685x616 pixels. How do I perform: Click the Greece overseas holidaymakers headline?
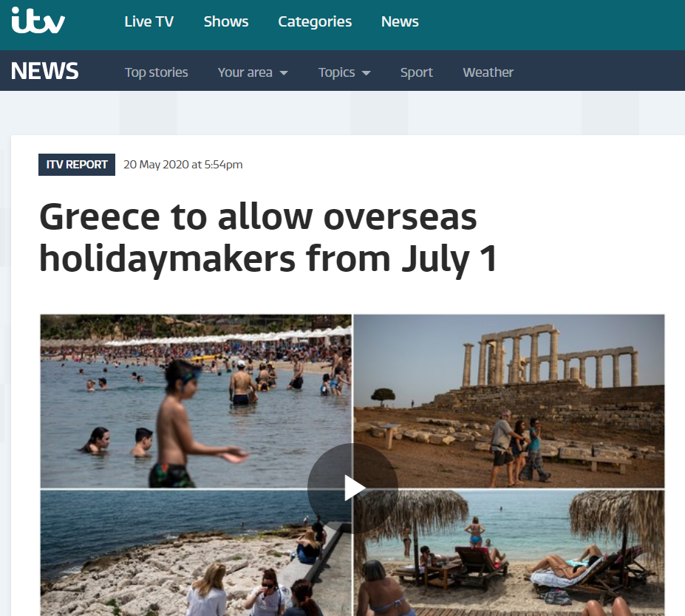(268, 238)
